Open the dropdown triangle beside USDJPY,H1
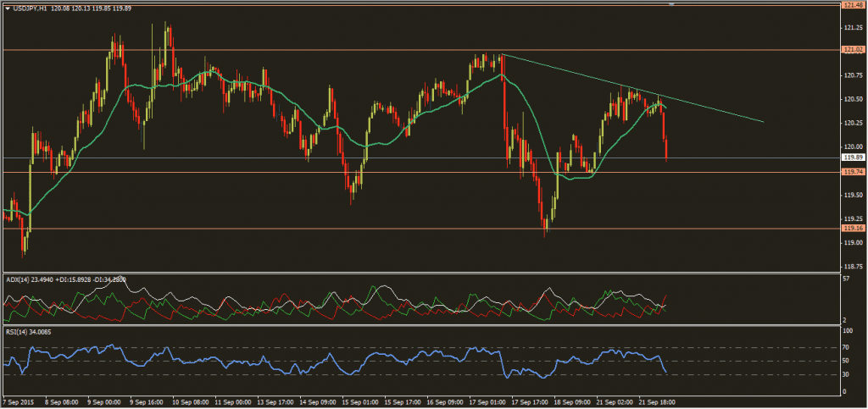This screenshot has height=409, width=868. (6, 8)
